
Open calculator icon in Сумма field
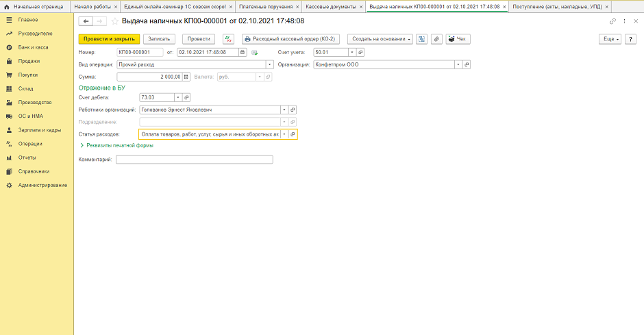(186, 77)
